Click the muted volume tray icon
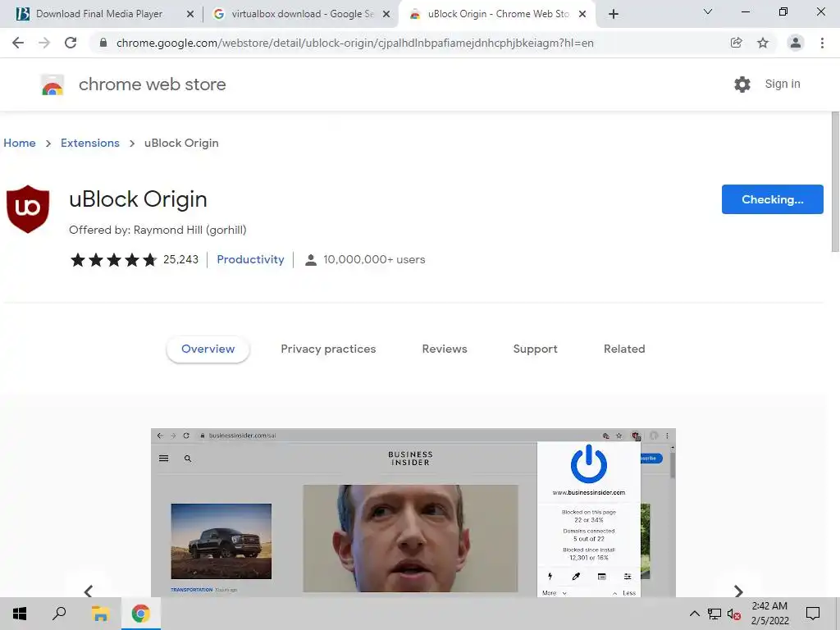The image size is (840, 630). point(734,614)
